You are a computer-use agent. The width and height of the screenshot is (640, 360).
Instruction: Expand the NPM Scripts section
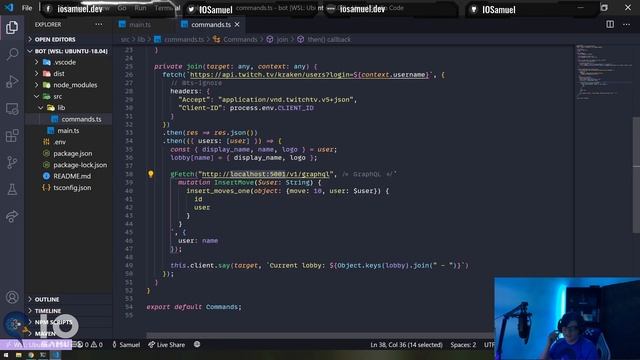tap(53, 322)
